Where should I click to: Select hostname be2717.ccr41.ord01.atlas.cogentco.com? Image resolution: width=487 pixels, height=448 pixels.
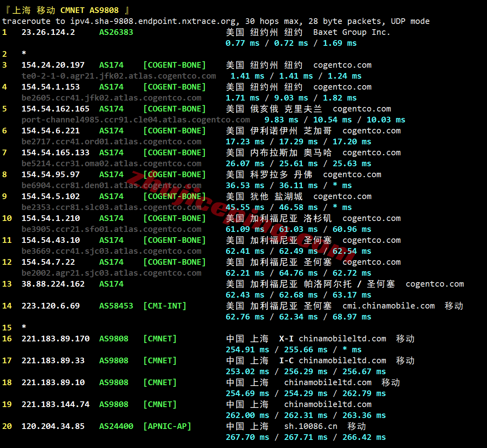[x=111, y=141]
